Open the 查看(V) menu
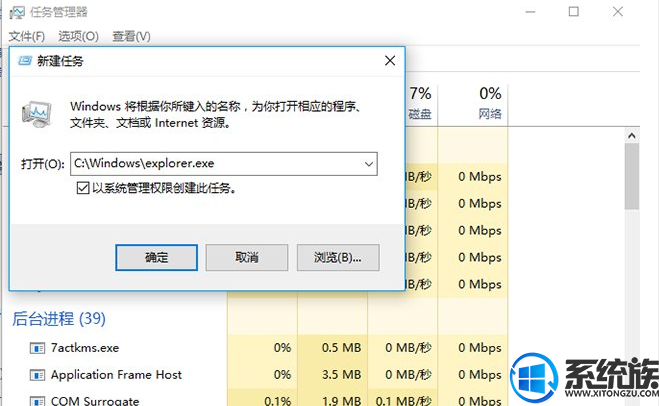Image resolution: width=659 pixels, height=406 pixels. 131,37
